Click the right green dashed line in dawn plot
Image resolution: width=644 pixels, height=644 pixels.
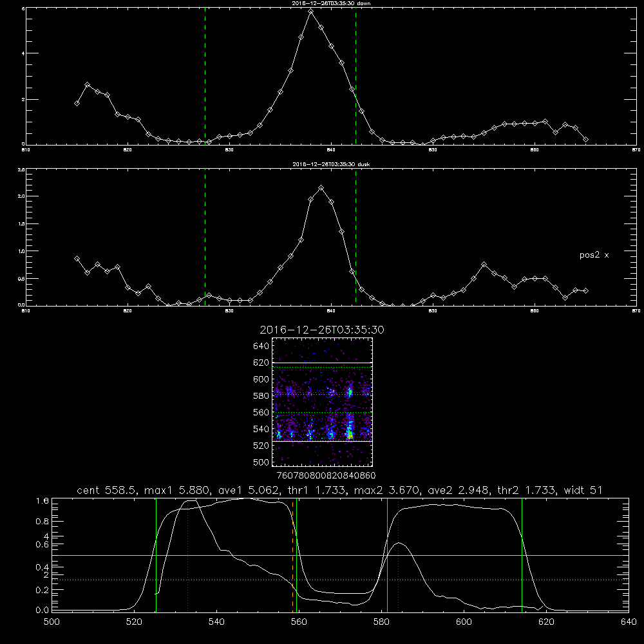tap(355, 76)
